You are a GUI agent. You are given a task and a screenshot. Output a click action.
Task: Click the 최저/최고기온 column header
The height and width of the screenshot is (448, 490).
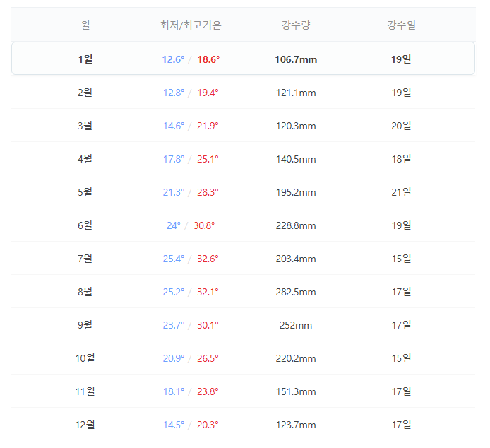click(x=191, y=25)
